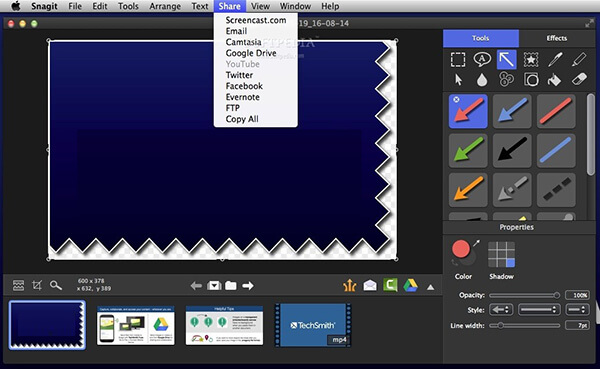This screenshot has width=600, height=369.
Task: Choose the dashed line style preset
Action: tap(556, 189)
